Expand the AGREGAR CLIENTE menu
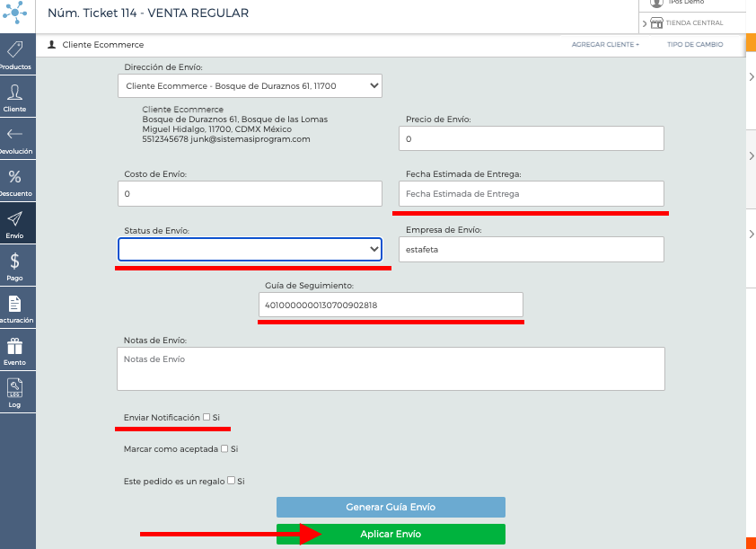Image resolution: width=756 pixels, height=549 pixels. tap(605, 44)
